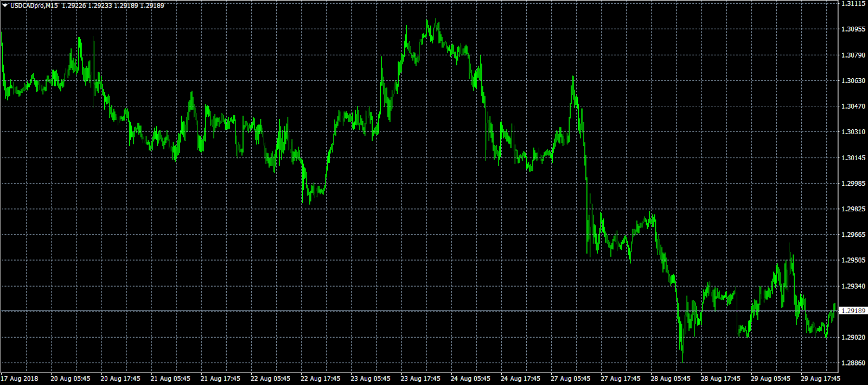
Task: Open the chart menu triangle beside USDCADpro
Action: point(5,5)
